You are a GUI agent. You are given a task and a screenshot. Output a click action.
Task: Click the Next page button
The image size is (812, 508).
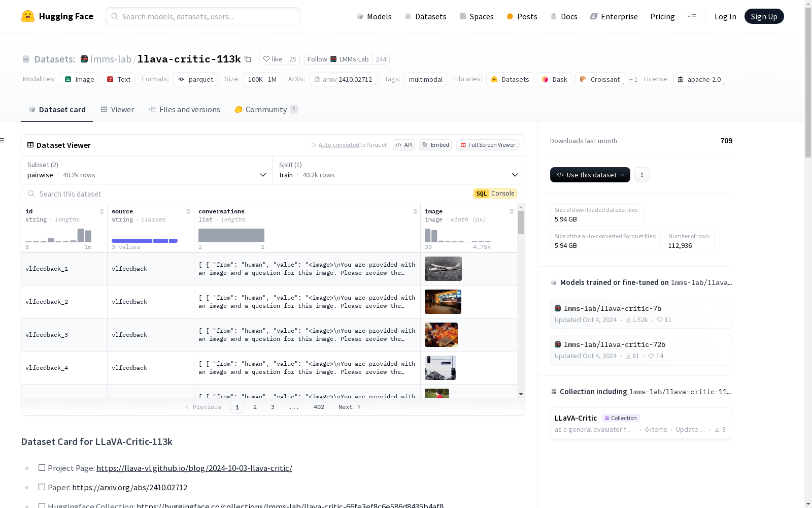[x=349, y=407]
